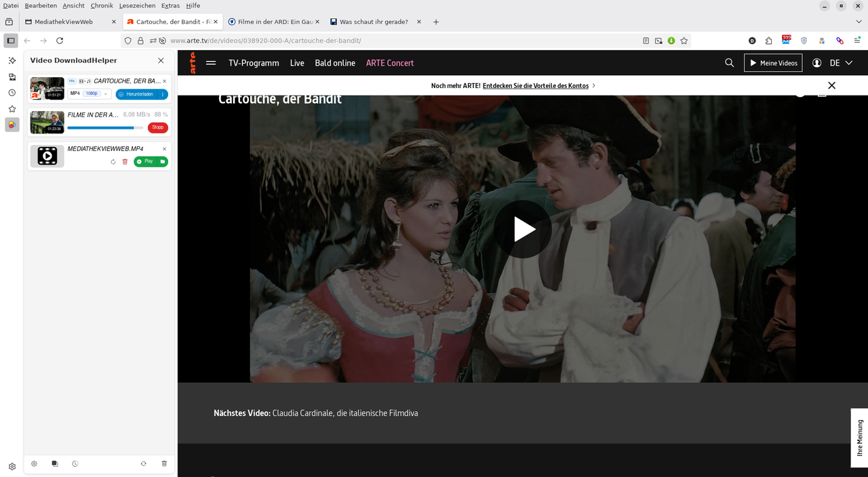Open Bald online on ARTE
This screenshot has height=477, width=868.
click(x=335, y=63)
